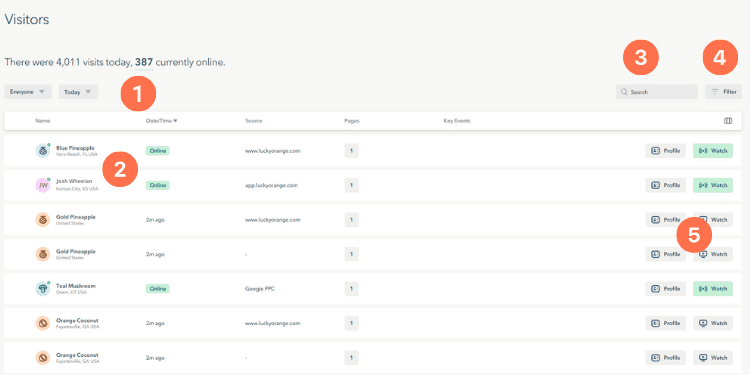Click avatar of Orange Coconut from www.luckyorange.com
750x375 pixels.
43,323
